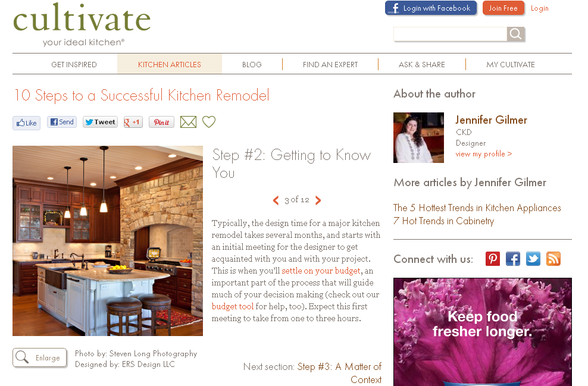
Task: Pin the article with Pin it button
Action: [162, 122]
